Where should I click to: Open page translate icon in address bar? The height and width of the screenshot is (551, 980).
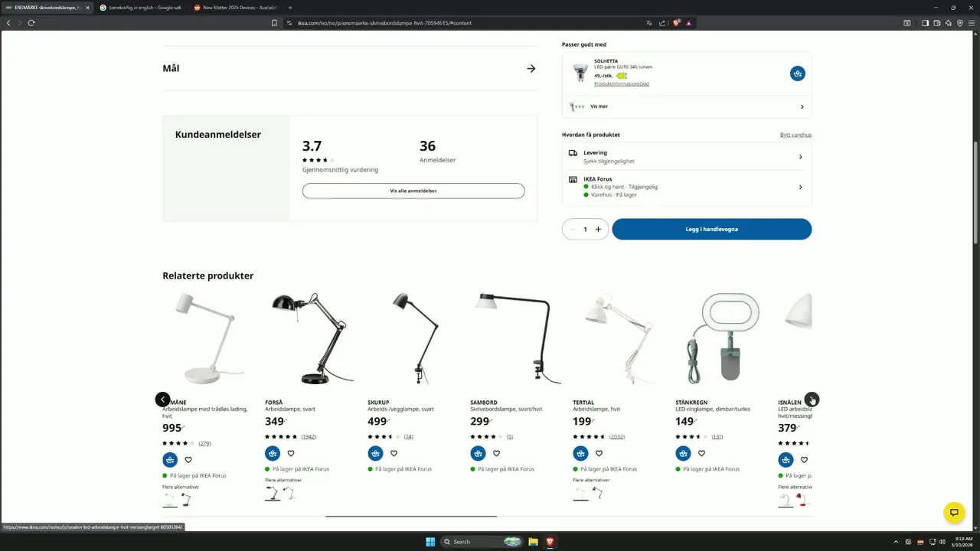649,23
